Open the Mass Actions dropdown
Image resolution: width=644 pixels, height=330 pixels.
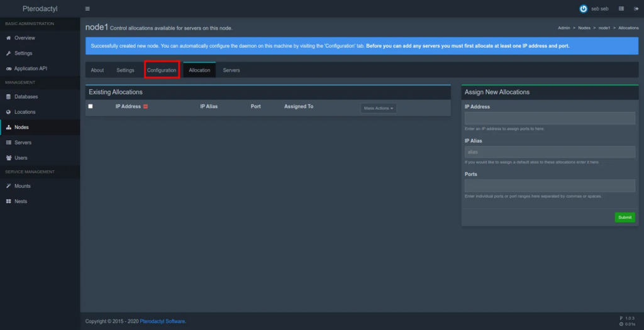(x=379, y=108)
